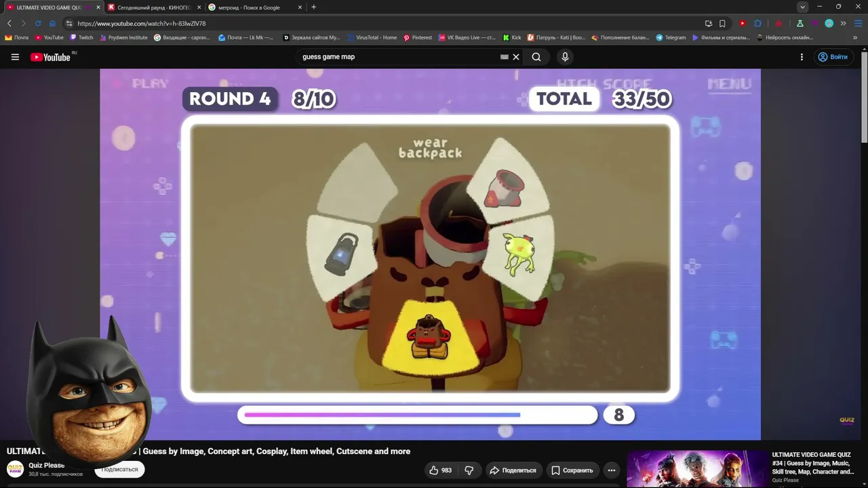This screenshot has height=488, width=868.
Task: Go forward in browser history
Action: (x=24, y=23)
